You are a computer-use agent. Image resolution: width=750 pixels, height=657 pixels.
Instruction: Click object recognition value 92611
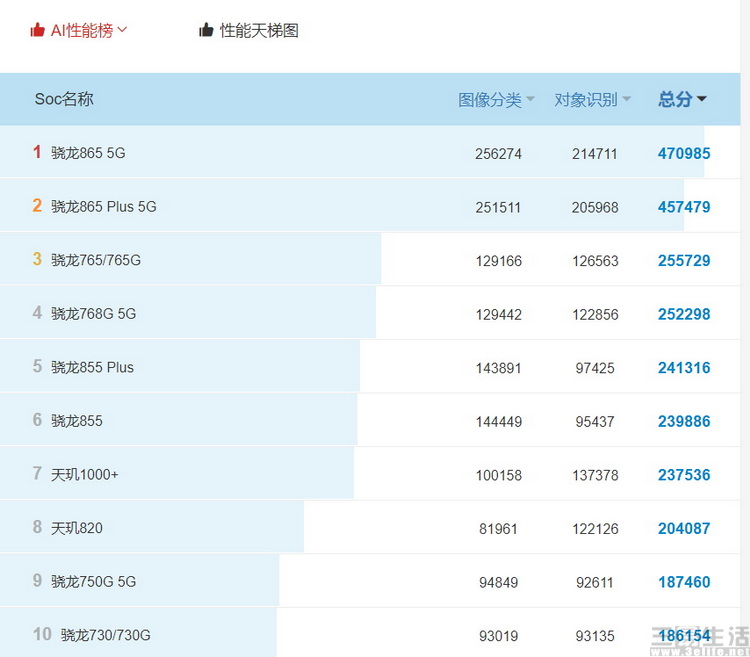[595, 582]
